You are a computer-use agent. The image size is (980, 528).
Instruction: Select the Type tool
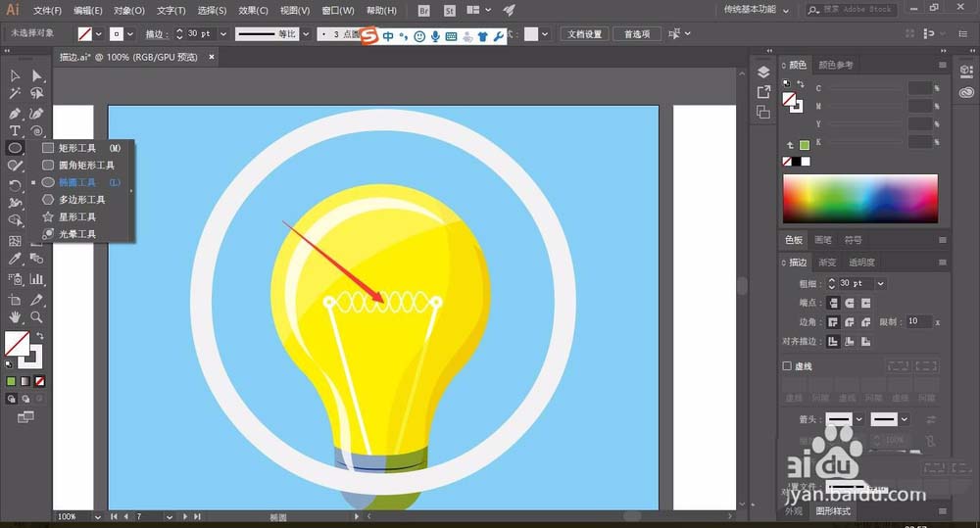tap(15, 130)
